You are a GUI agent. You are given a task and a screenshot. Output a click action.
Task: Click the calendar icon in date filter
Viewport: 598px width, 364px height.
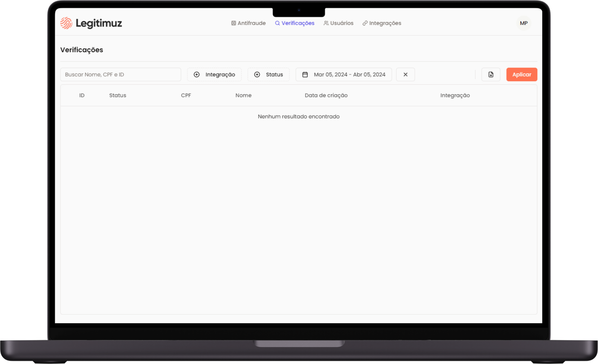305,74
